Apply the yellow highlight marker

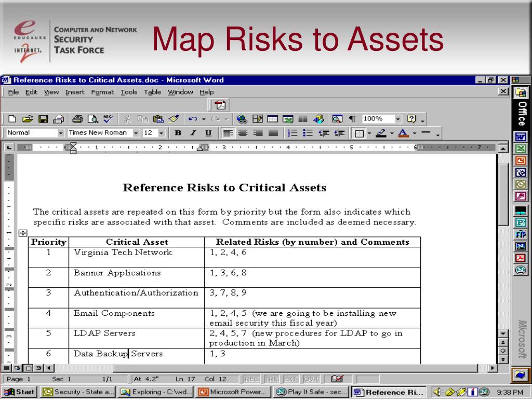tap(381, 133)
